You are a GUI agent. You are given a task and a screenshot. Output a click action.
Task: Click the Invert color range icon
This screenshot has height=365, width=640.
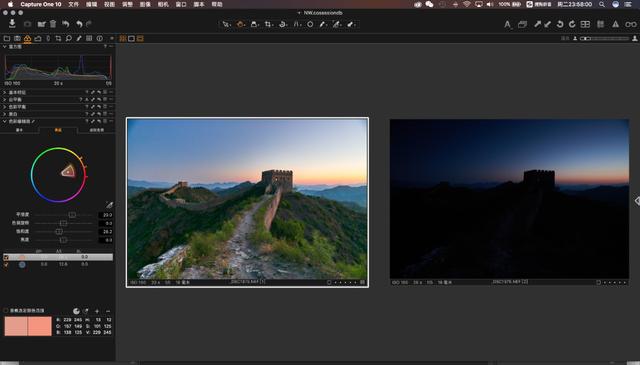coord(76,311)
